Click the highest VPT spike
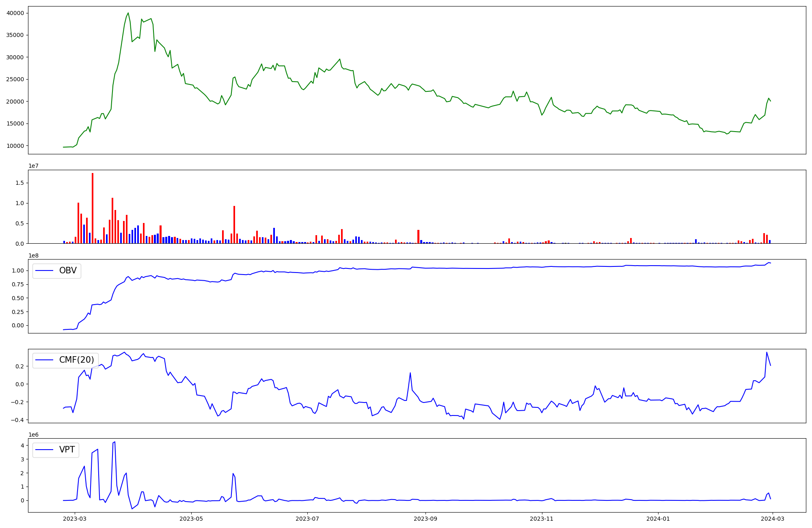This screenshot has height=528, width=812. tap(115, 442)
